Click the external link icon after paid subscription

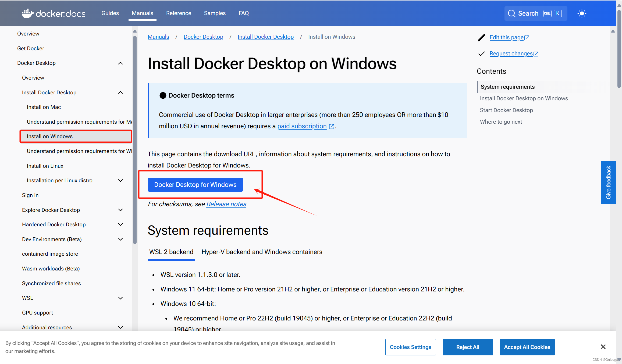pyautogui.click(x=331, y=126)
